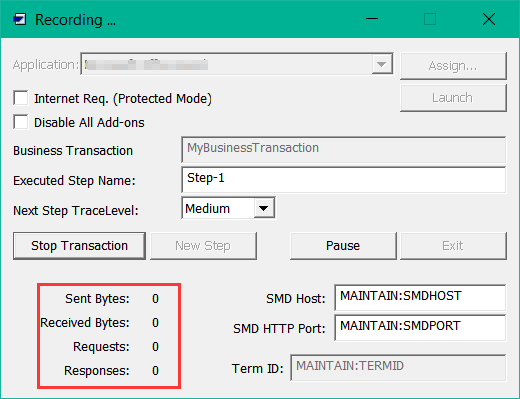
Task: Click the Received Bytes: label
Action: pyautogui.click(x=85, y=323)
